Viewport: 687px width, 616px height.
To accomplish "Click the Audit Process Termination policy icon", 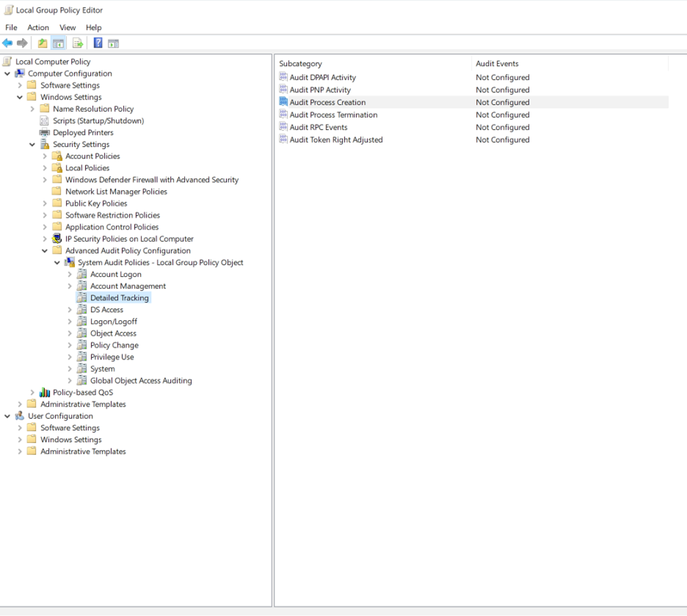I will point(284,114).
